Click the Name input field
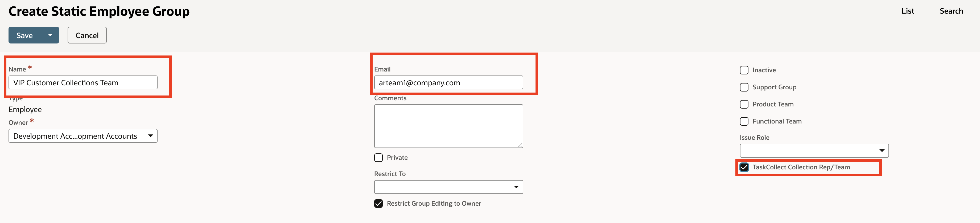The width and height of the screenshot is (980, 223). [83, 83]
